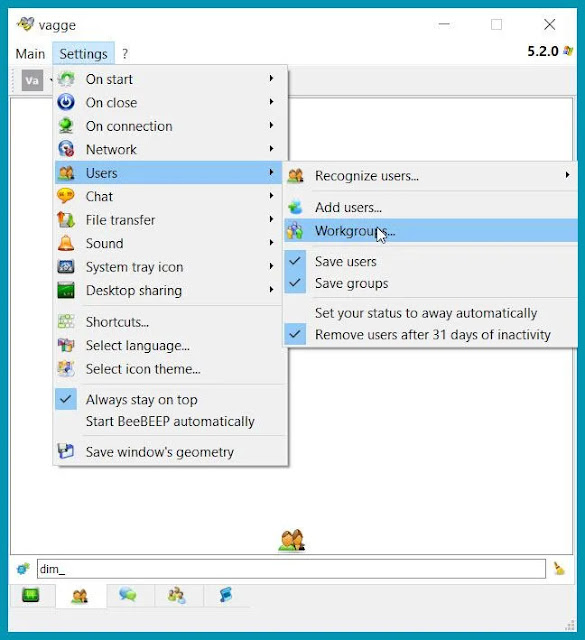The height and width of the screenshot is (640, 585).
Task: Click the Chat speech bubble icon
Action: point(66,196)
